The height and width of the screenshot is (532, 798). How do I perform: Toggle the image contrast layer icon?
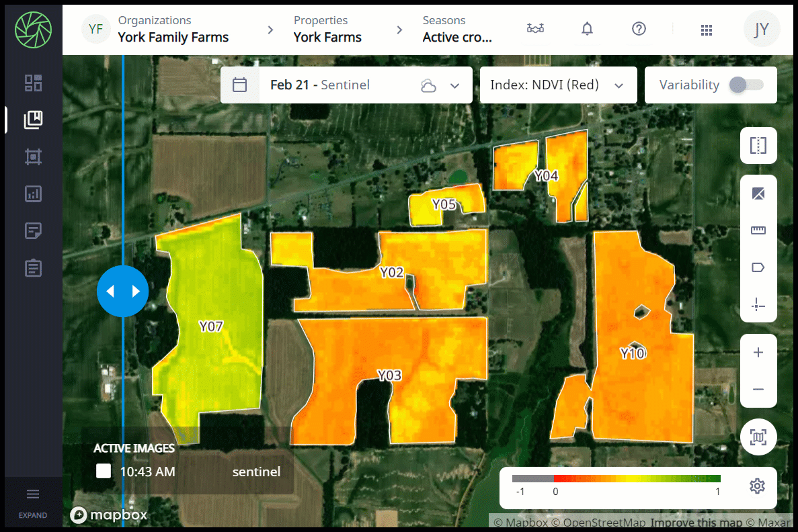point(758,194)
